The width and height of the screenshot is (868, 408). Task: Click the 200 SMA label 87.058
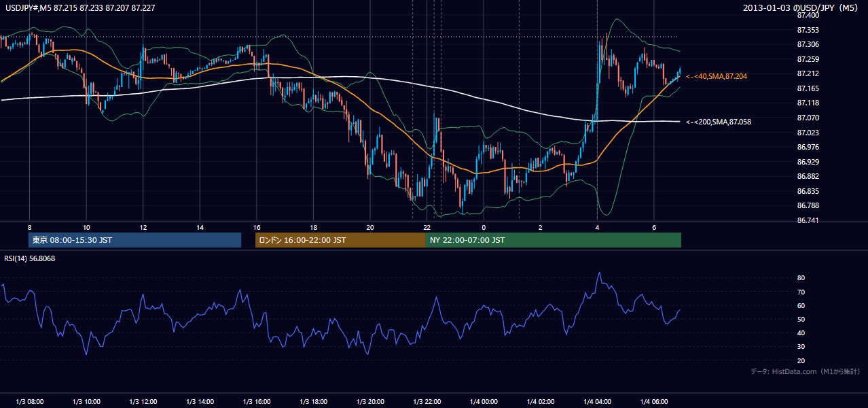(x=719, y=122)
